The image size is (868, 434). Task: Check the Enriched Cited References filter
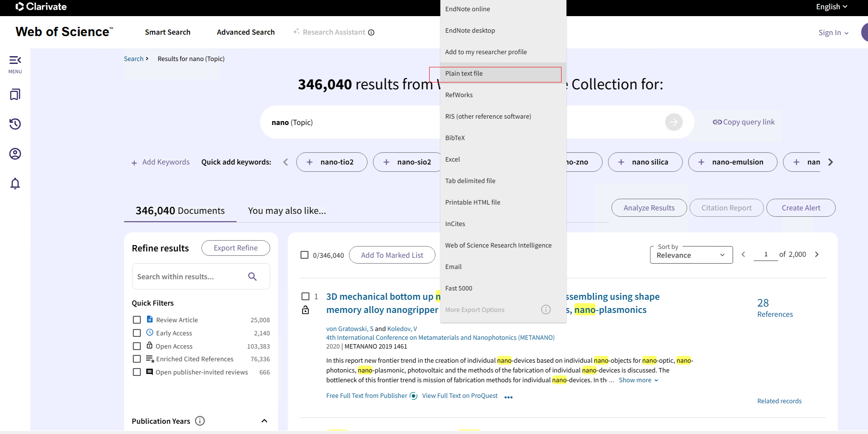click(x=137, y=359)
